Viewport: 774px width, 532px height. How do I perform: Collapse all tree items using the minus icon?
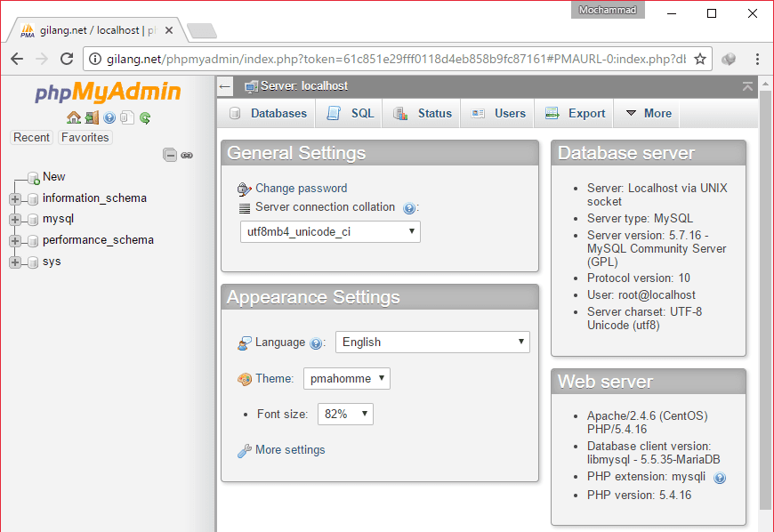tap(170, 155)
